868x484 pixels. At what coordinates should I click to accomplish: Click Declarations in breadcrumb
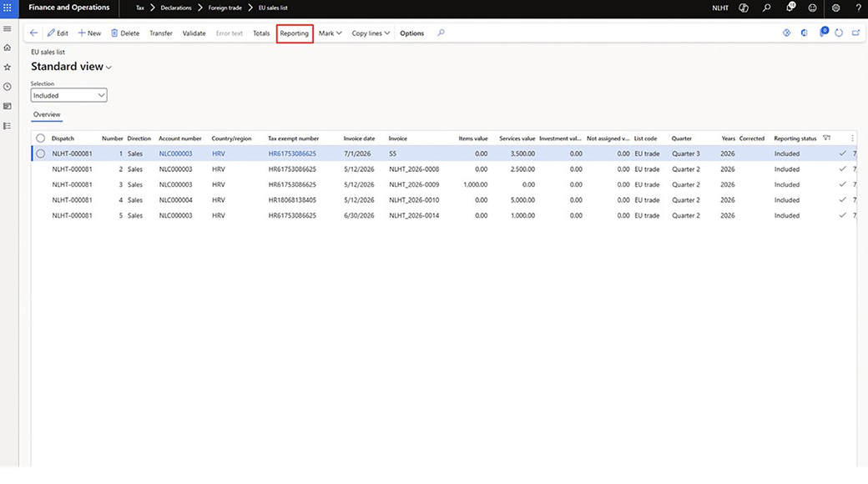click(x=176, y=8)
